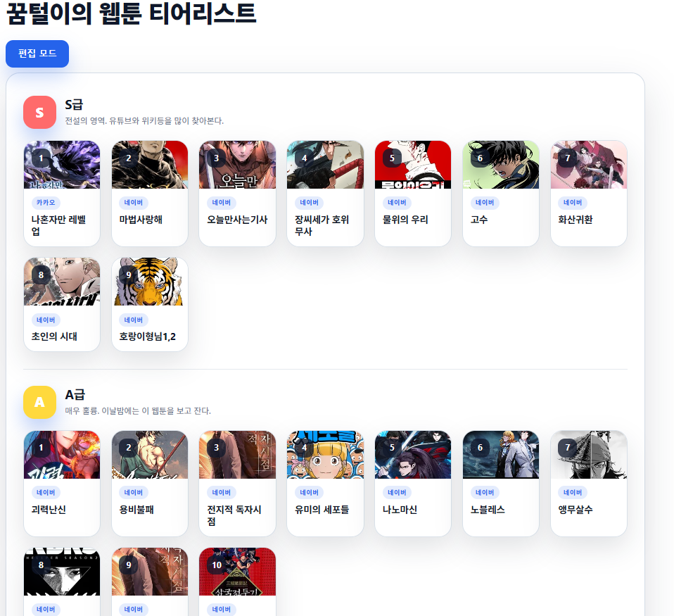This screenshot has height=616, width=674.
Task: Select the 유미의 세포들 cover thumbnail
Action: point(326,455)
